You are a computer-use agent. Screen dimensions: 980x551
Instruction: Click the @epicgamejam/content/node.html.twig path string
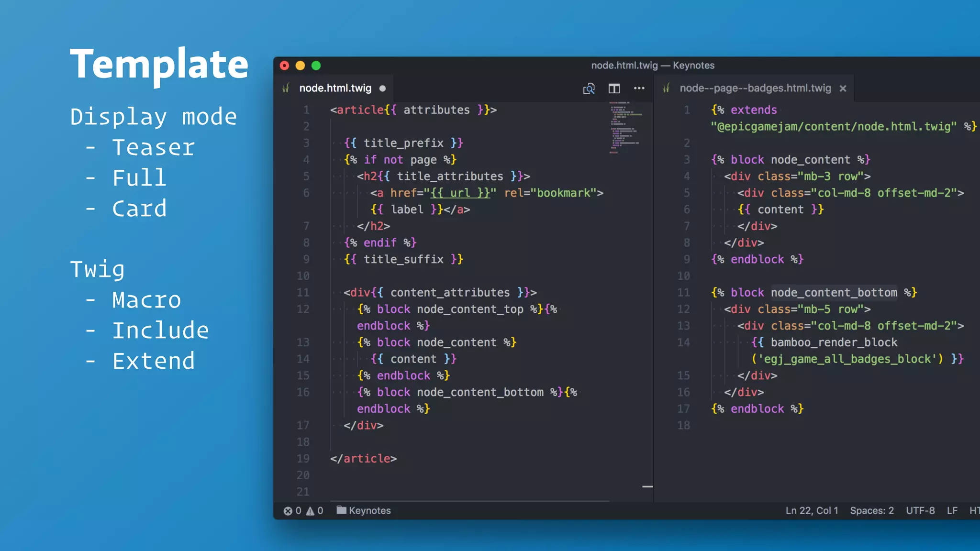tap(834, 126)
